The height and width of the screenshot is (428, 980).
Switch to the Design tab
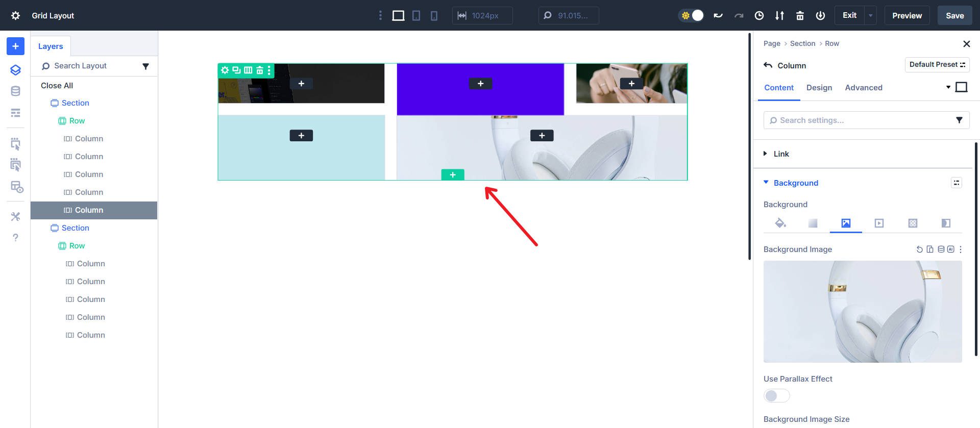(x=819, y=88)
